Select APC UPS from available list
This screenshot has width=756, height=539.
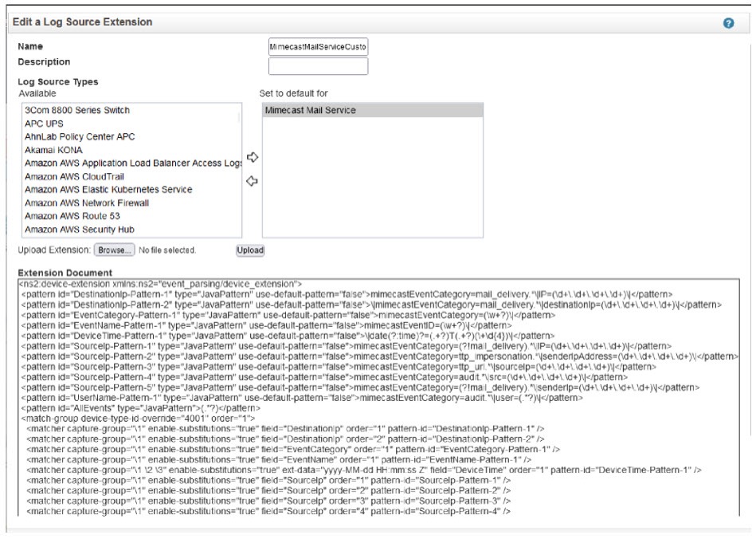45,124
